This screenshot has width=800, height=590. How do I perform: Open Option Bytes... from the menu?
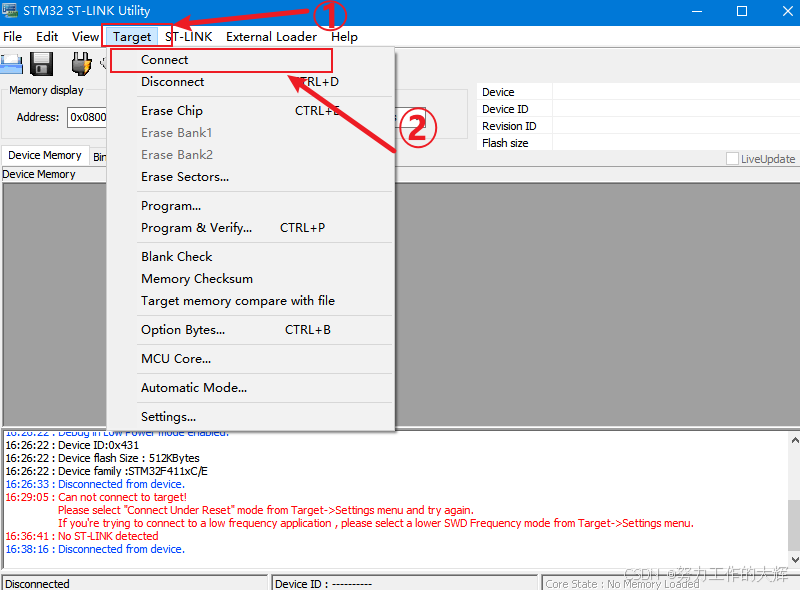251,330
